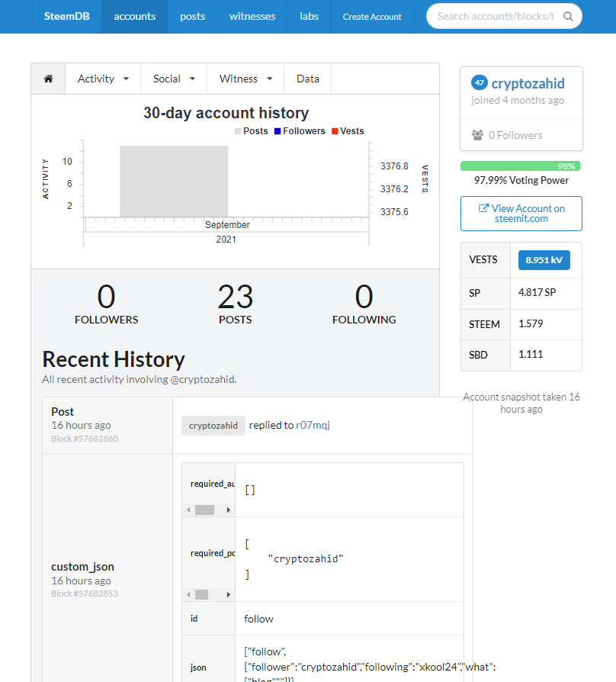Click the 0 Followers sidebar row

click(521, 135)
